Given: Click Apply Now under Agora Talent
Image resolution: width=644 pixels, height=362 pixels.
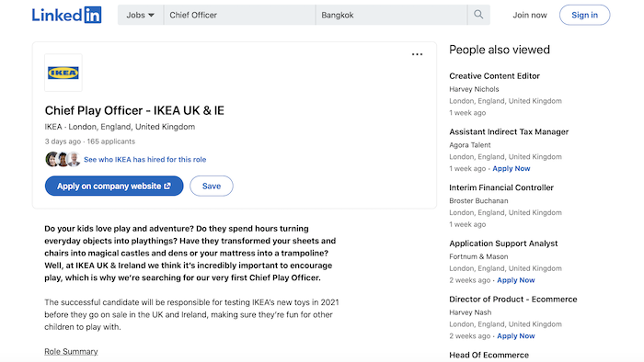Looking at the screenshot, I should tap(512, 168).
